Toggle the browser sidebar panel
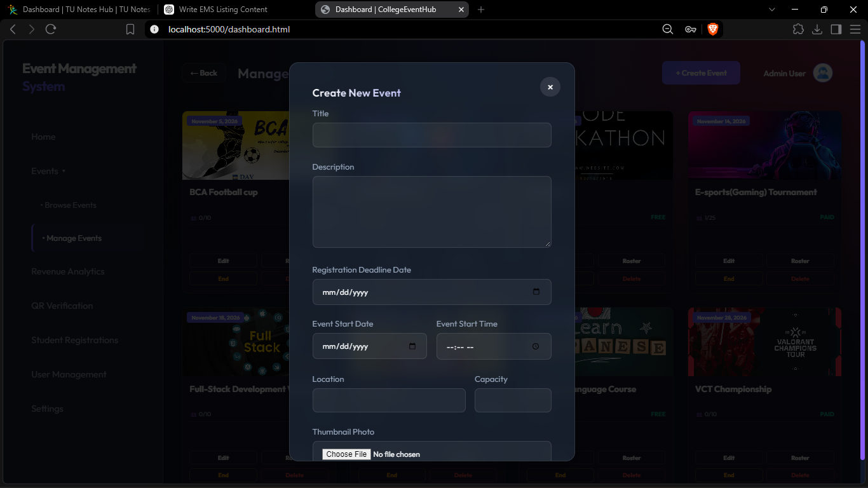Screen dimensions: 868x488 [836, 29]
